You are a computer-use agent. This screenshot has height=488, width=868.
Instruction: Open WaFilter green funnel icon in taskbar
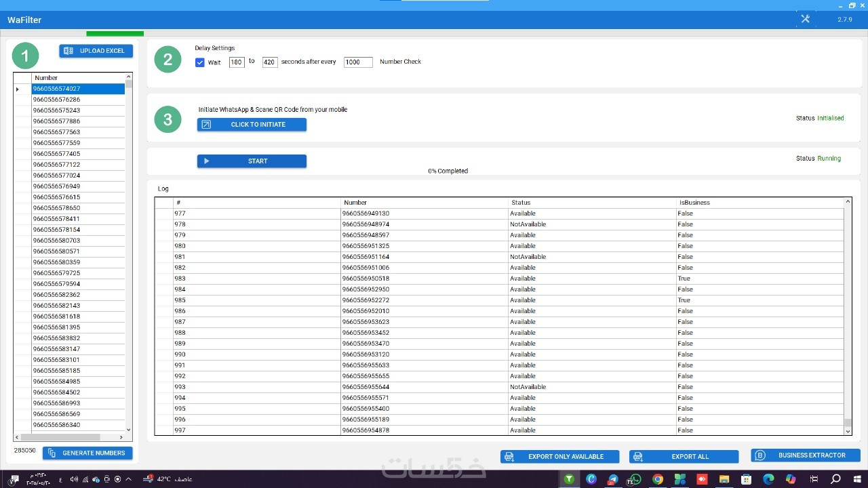570,479
